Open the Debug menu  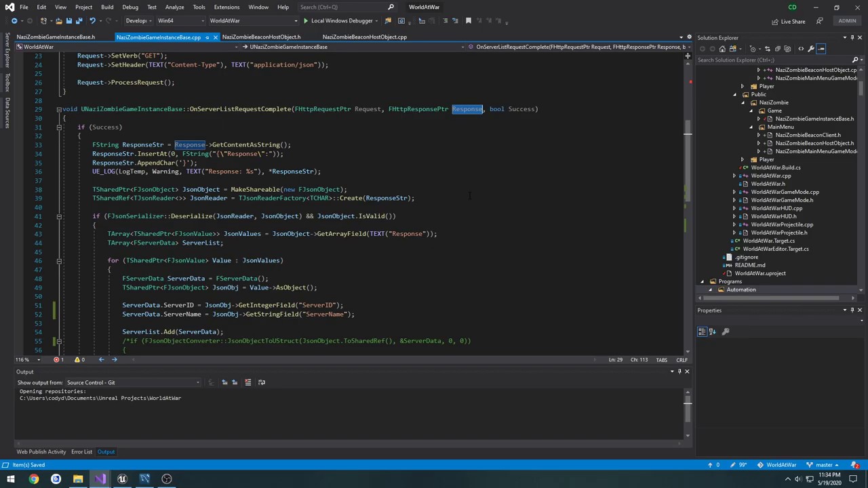[130, 7]
